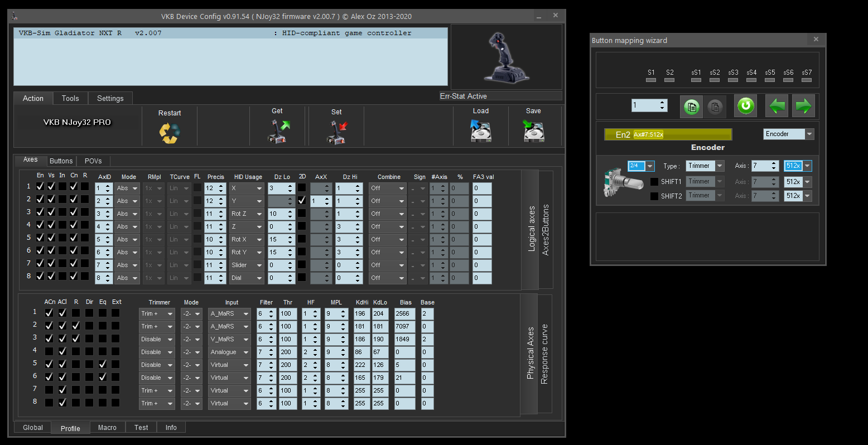Viewport: 868px width, 445px height.
Task: Open Trimmer dropdown for physical axis 3
Action: pyautogui.click(x=157, y=340)
